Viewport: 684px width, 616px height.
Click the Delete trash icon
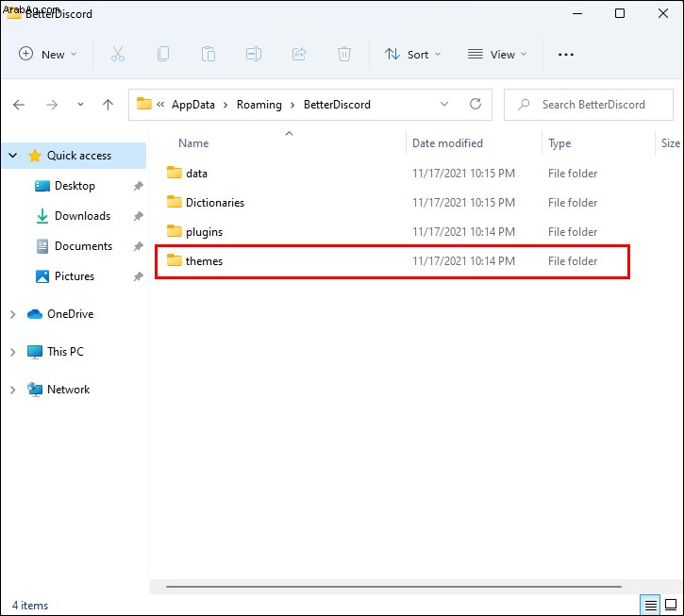click(x=344, y=54)
